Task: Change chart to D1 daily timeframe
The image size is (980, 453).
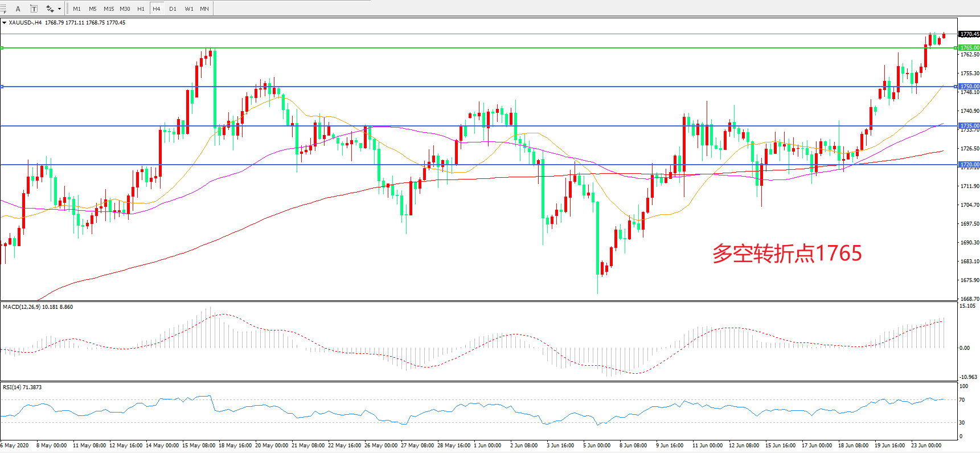Action: (173, 9)
